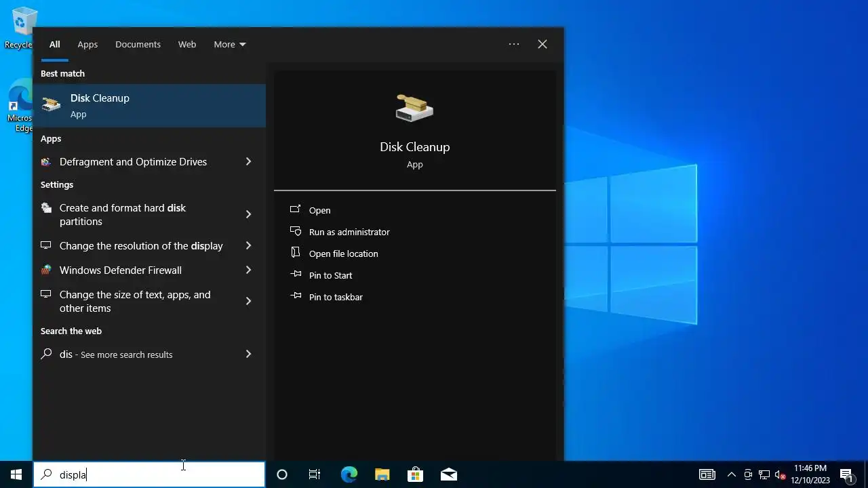Expand Create and format hard disk partitions arrow

(x=248, y=214)
